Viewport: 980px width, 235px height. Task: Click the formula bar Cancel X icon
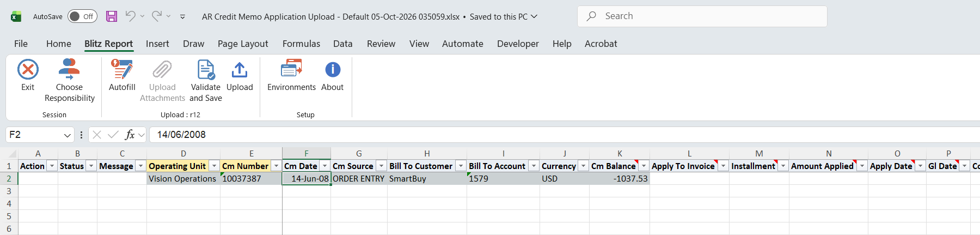[97, 135]
